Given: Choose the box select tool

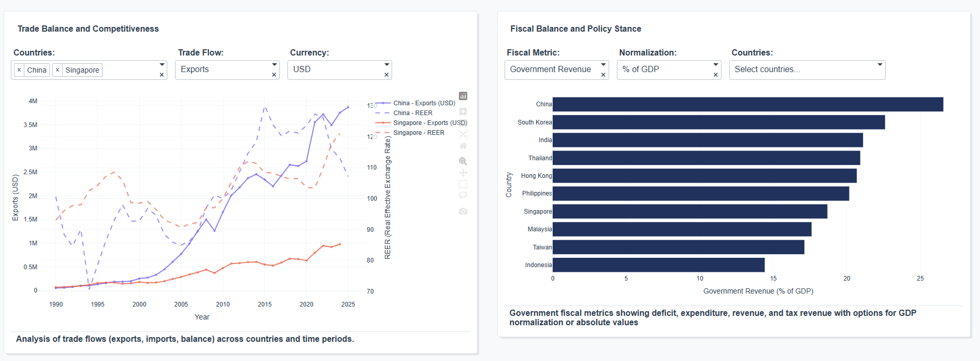Looking at the screenshot, I should (x=463, y=184).
